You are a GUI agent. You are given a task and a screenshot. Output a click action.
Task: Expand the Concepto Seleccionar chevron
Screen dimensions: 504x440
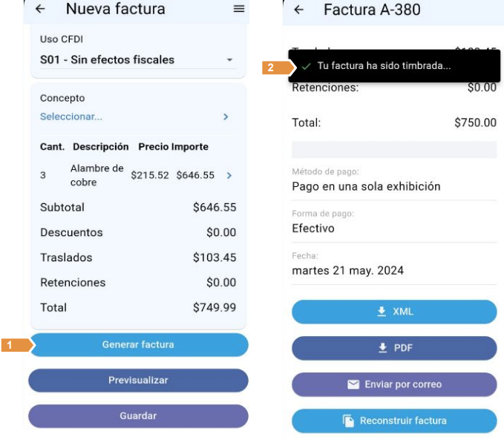click(226, 116)
